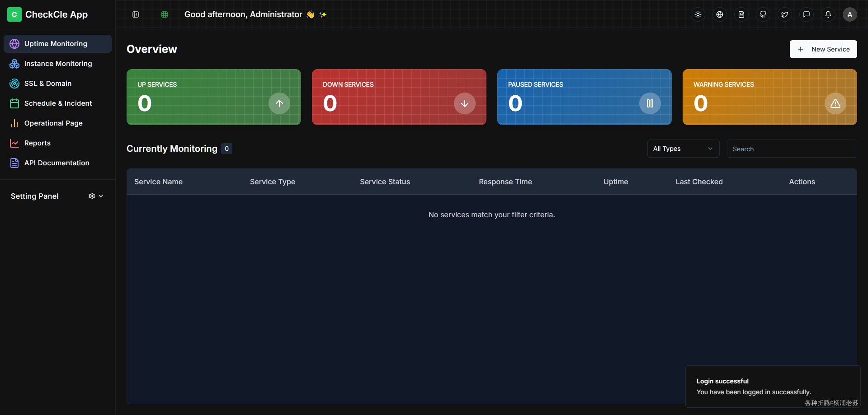This screenshot has width=868, height=415.
Task: Click the 'UP SERVICES' card label
Action: [x=157, y=84]
